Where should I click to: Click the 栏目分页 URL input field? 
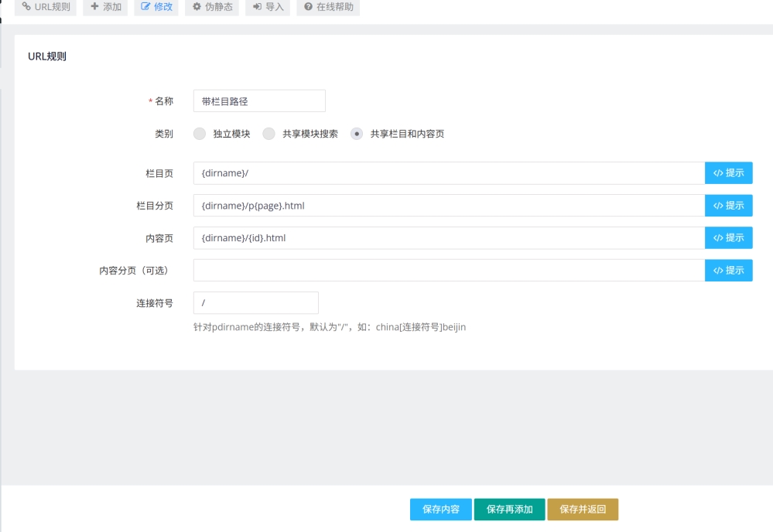449,206
